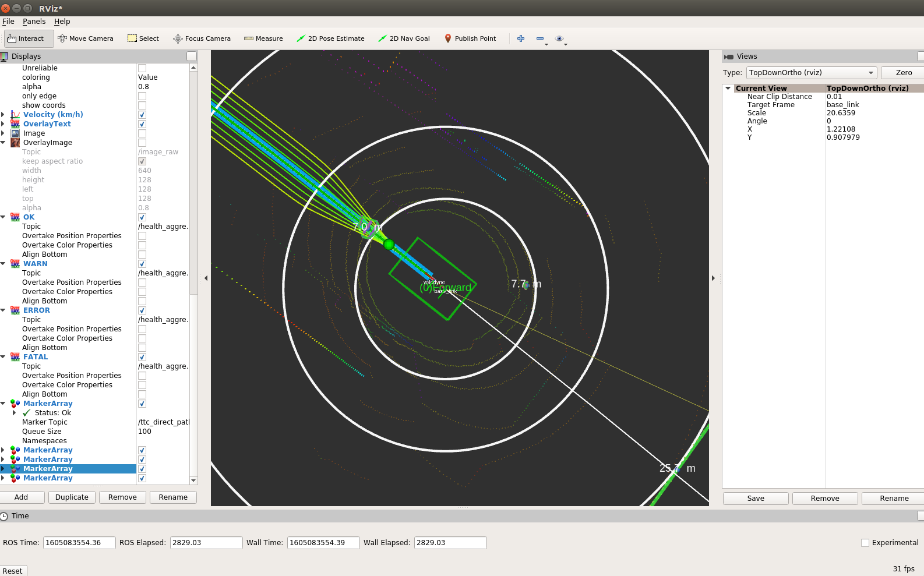Viewport: 924px width, 576px height.
Task: Click the OK display icon
Action: click(x=15, y=217)
